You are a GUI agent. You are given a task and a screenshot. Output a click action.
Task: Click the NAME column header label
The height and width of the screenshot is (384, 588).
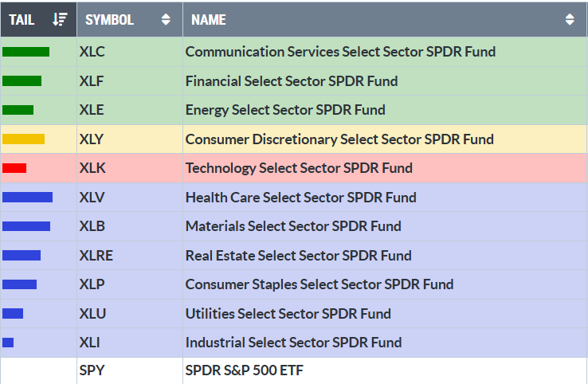click(x=209, y=20)
